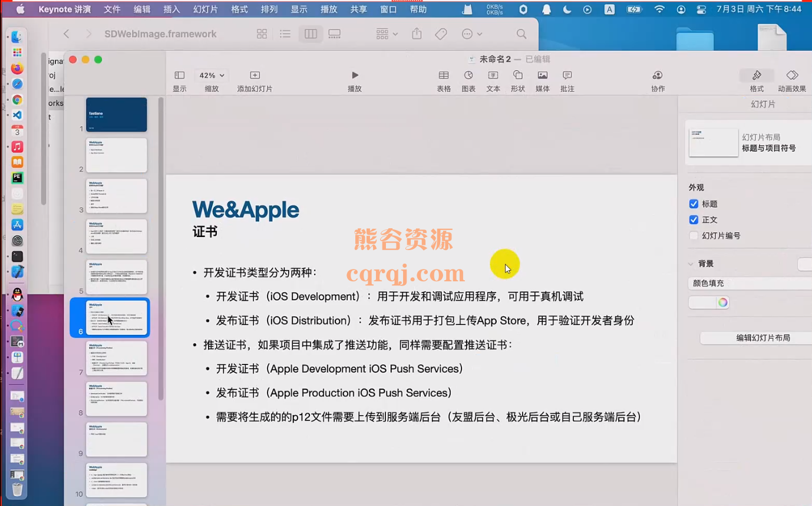Screen dimensions: 812x506
Task: Collapse the 背景 background section
Action: pos(691,264)
